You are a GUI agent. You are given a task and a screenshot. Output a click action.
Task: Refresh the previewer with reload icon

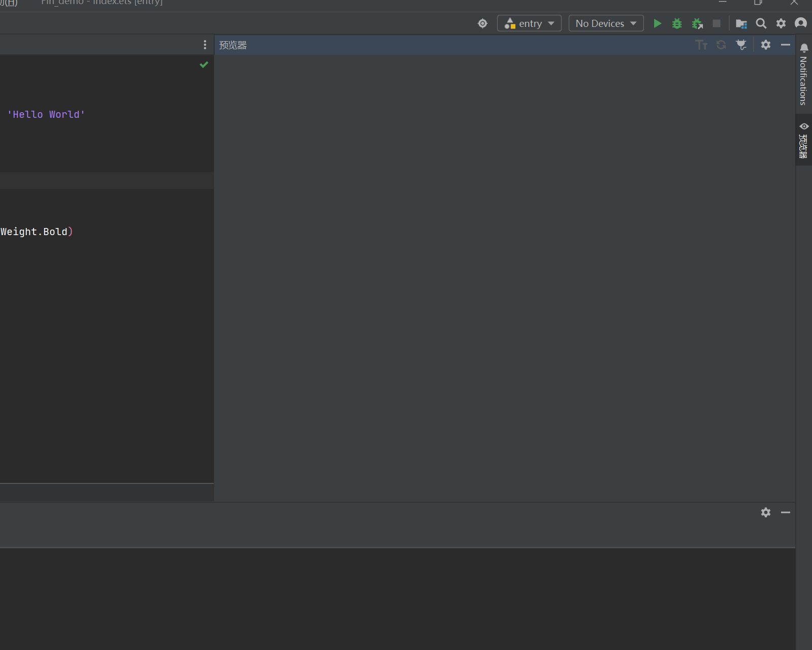[721, 45]
